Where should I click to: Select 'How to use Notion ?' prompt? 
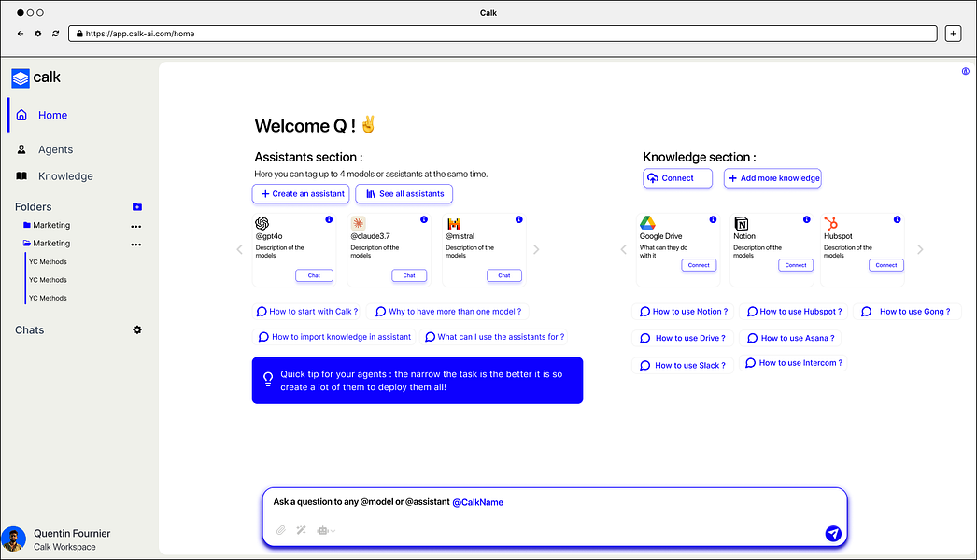[684, 312]
